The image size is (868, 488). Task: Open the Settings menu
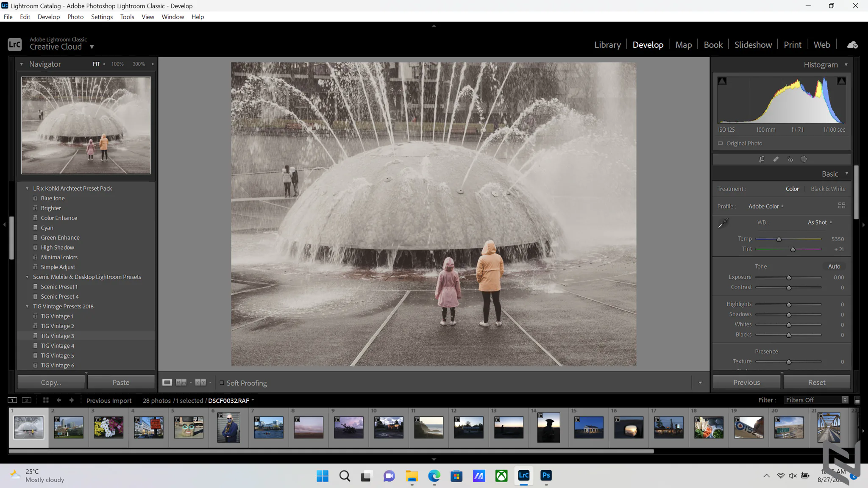102,17
